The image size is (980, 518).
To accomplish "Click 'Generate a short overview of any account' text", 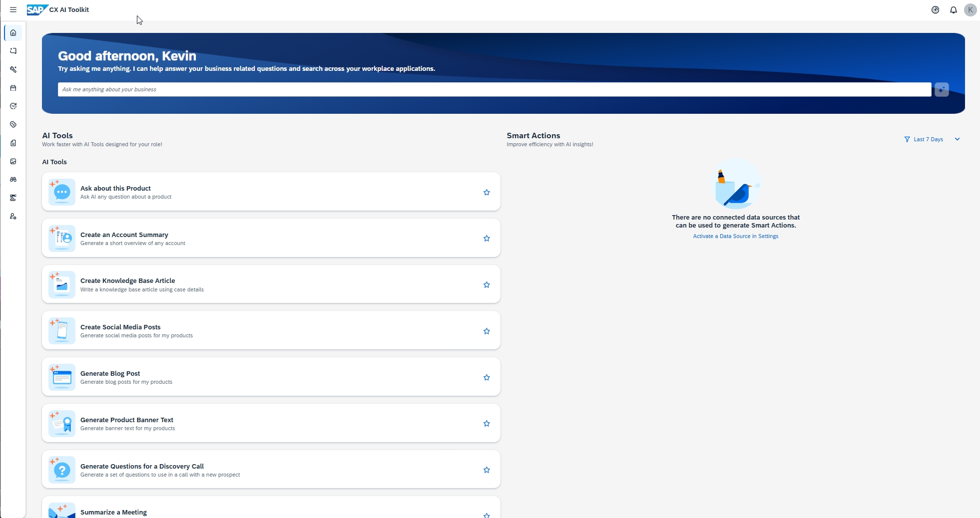I will click(x=133, y=244).
